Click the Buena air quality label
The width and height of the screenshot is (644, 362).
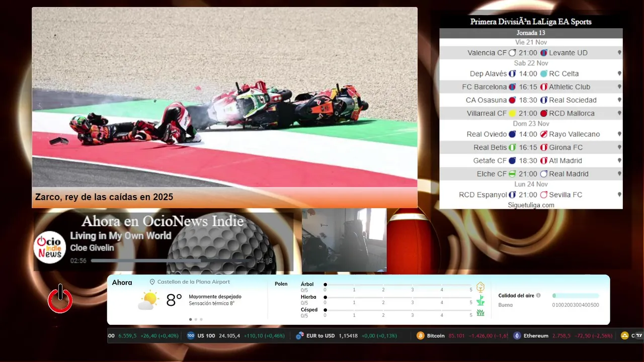click(x=505, y=305)
